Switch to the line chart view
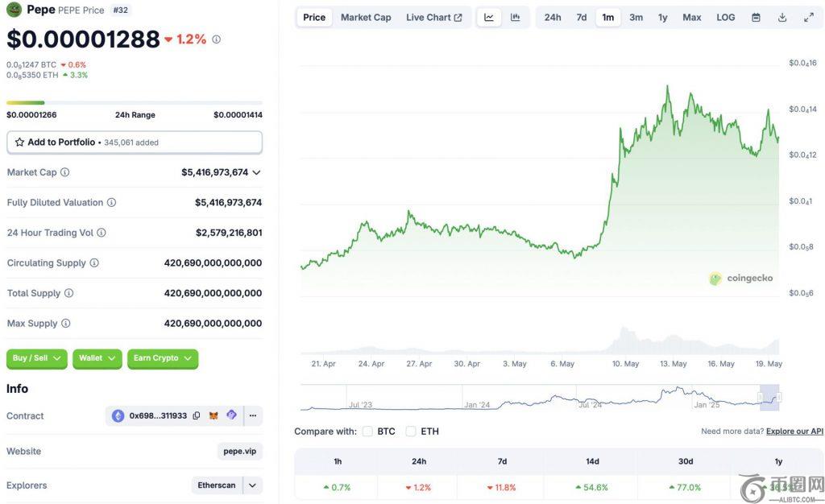Screen dimensions: 825x504 point(489,18)
